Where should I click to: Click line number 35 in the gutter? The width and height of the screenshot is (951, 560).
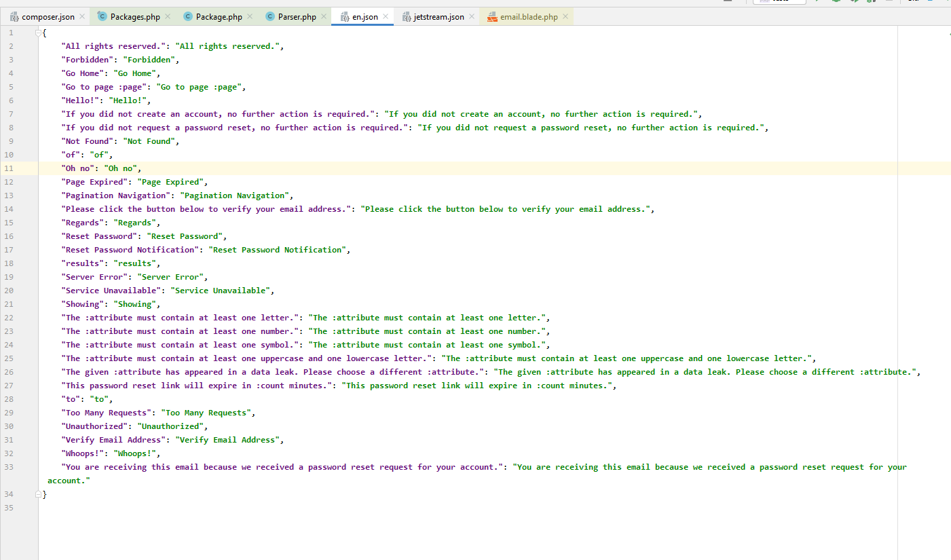pyautogui.click(x=9, y=508)
